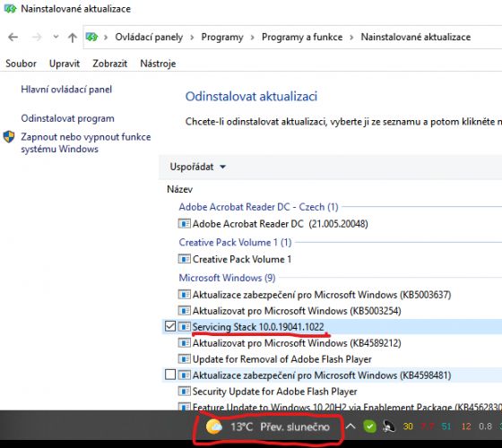Click the icon beside Update for Removal of Adobe Flash
Viewport: 502px width, 448px height.
(x=184, y=359)
